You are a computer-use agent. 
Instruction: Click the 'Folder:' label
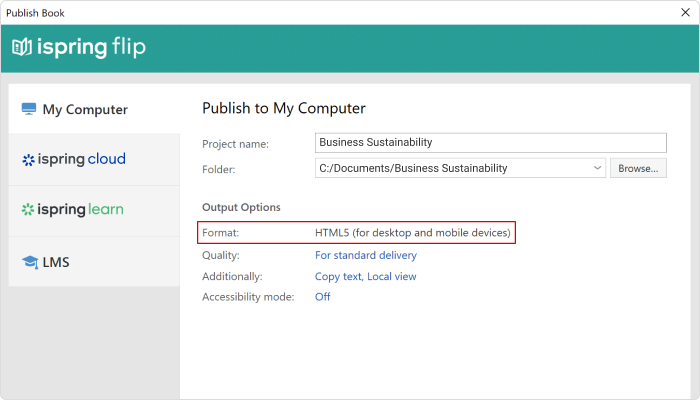pos(219,169)
